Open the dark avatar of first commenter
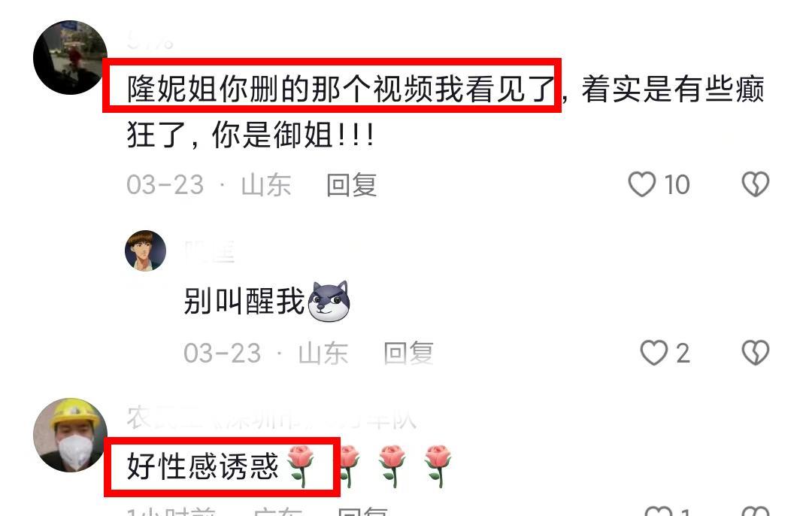The width and height of the screenshot is (812, 516). 71,57
